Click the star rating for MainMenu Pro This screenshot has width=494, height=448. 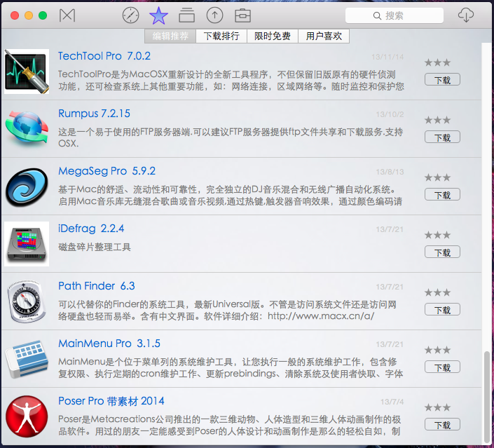click(438, 350)
